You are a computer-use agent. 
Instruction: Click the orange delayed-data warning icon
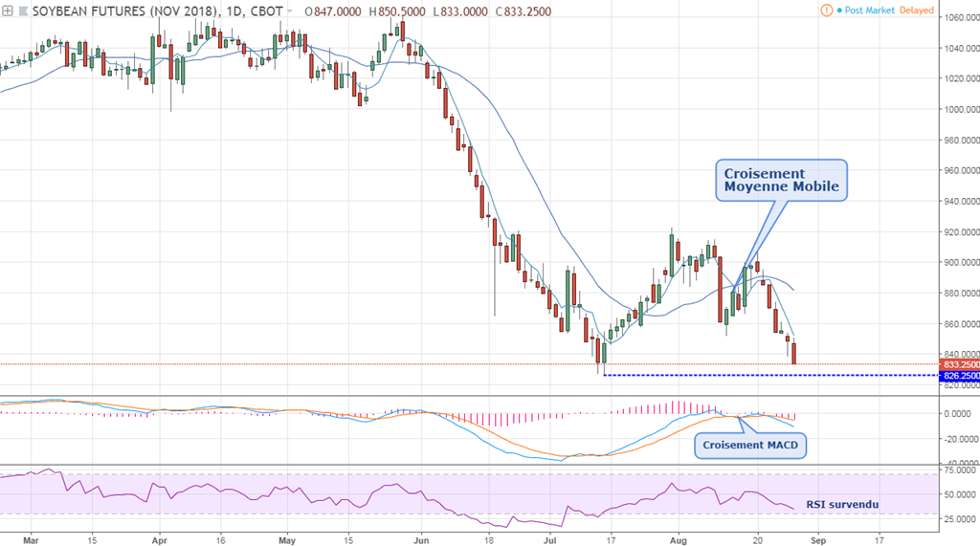pos(827,11)
